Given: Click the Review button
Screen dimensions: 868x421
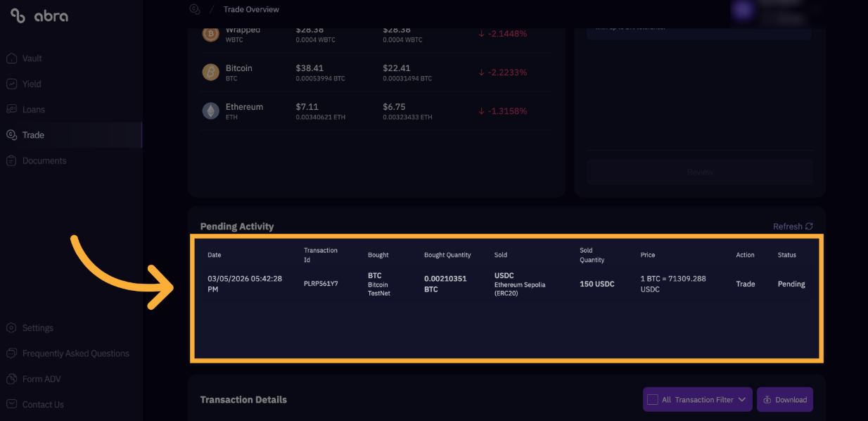Looking at the screenshot, I should 700,172.
